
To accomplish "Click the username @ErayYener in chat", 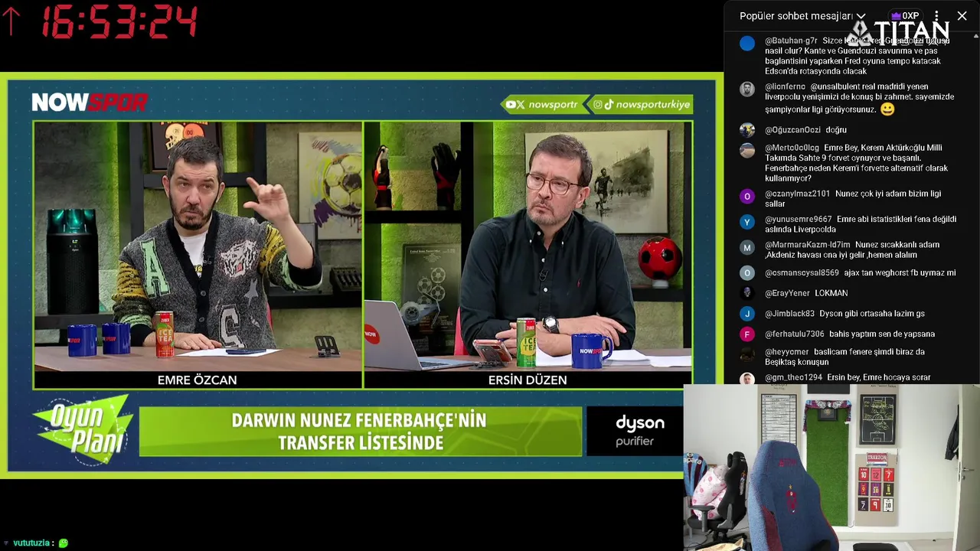I will pyautogui.click(x=787, y=293).
